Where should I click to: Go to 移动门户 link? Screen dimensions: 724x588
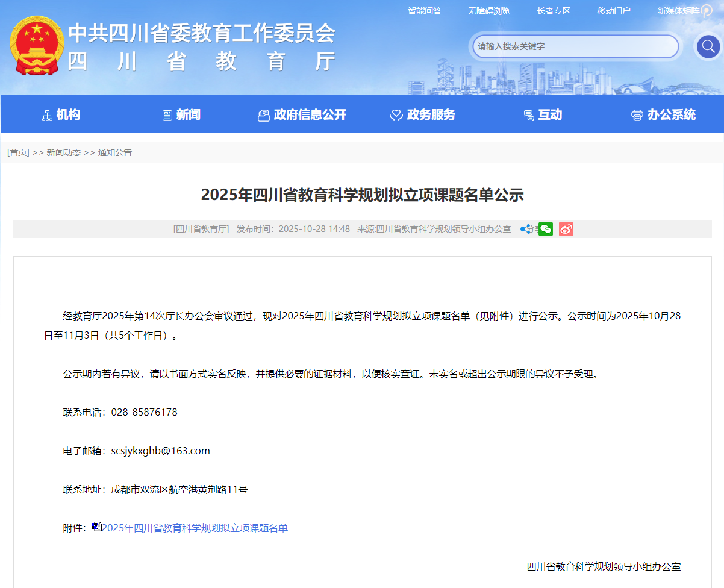613,11
